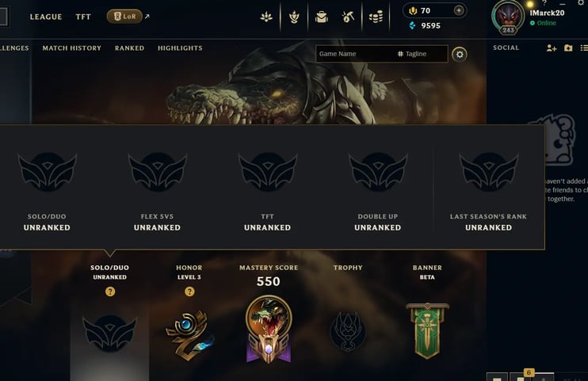Open profile settings gear button

tap(460, 55)
